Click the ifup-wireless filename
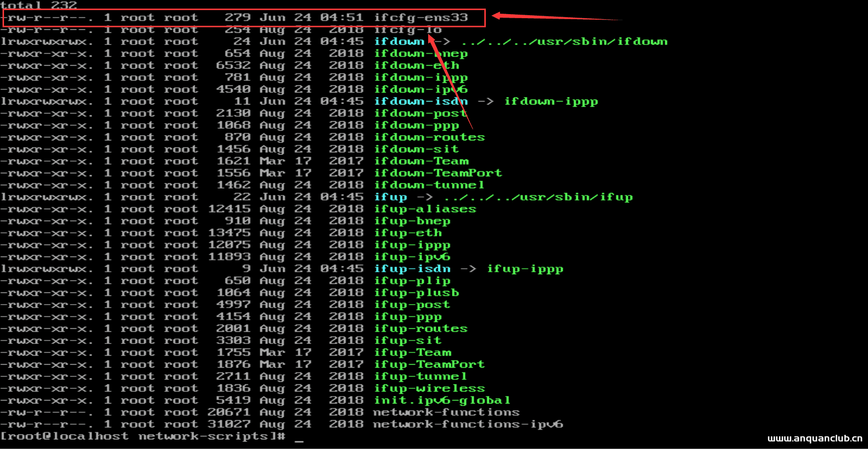Image resolution: width=868 pixels, height=449 pixels. click(x=429, y=388)
